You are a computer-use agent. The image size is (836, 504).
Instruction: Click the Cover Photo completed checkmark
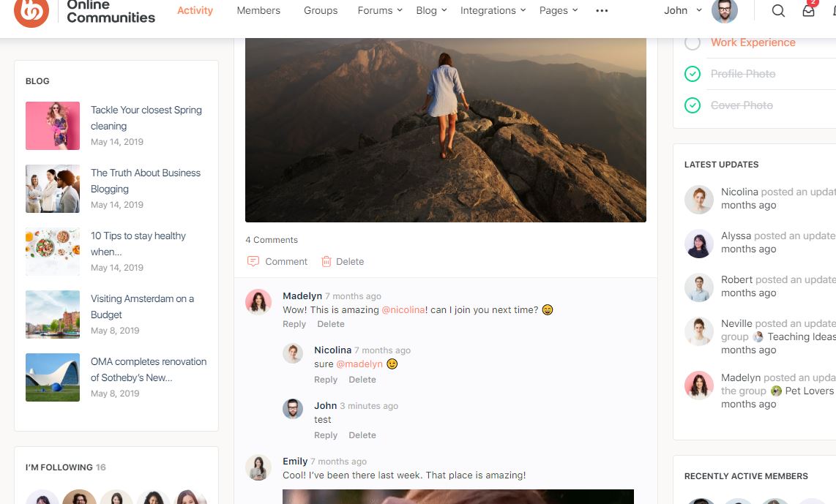tap(693, 105)
